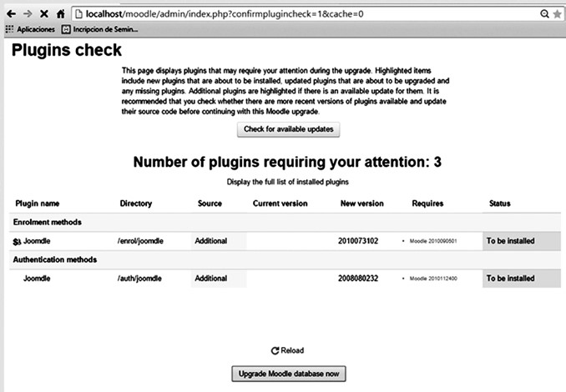
Task: Open Aplicaciones apps grid icon
Action: click(9, 29)
